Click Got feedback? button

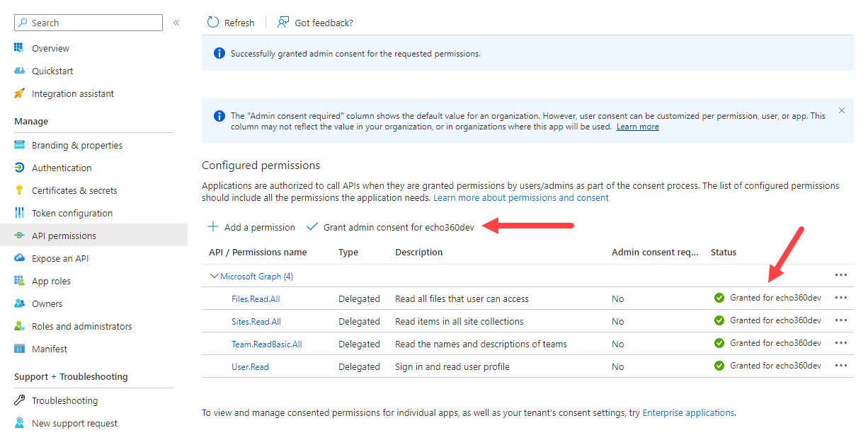(x=315, y=23)
